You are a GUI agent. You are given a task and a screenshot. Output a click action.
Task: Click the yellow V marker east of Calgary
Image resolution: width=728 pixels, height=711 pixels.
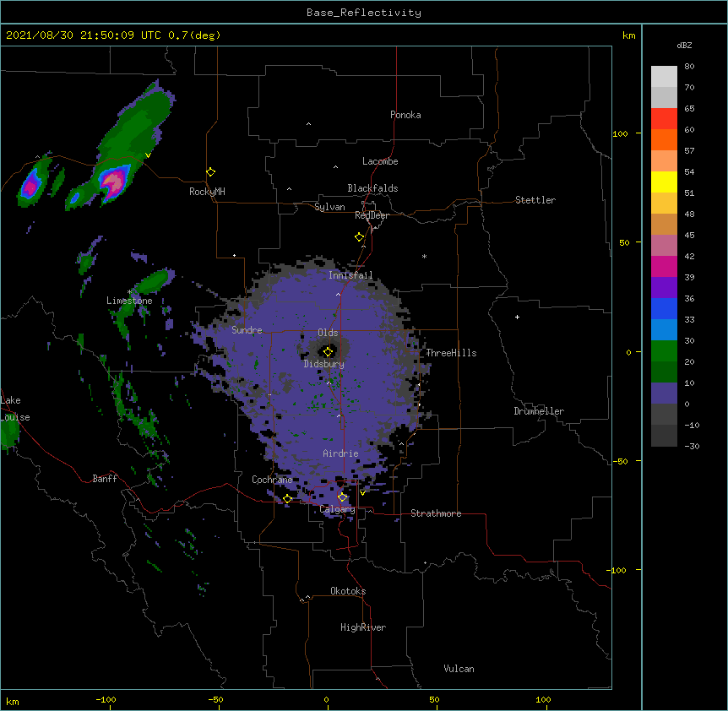362,493
